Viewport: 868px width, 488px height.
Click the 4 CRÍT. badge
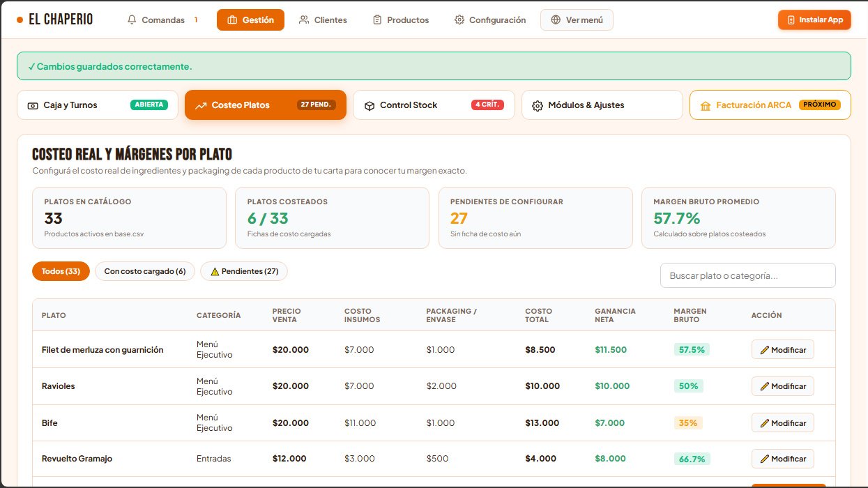(487, 105)
